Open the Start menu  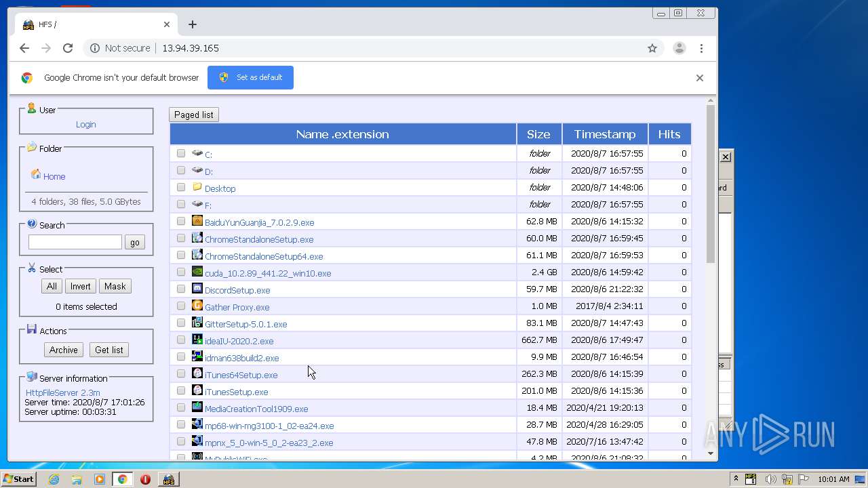[19, 479]
